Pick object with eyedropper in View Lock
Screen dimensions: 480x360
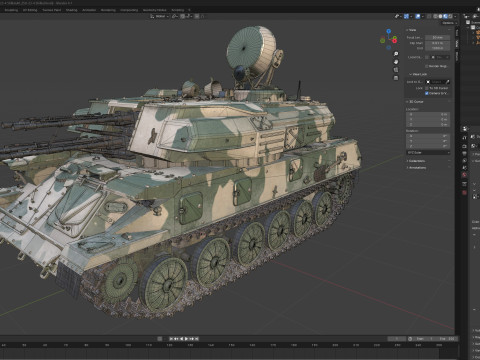pyautogui.click(x=448, y=82)
